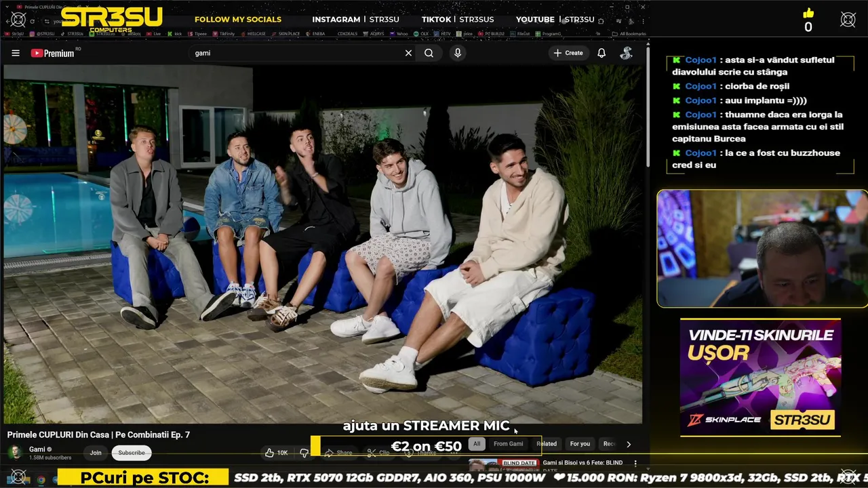Open Chrome from the taskbar
Image resolution: width=868 pixels, height=488 pixels.
(41, 479)
